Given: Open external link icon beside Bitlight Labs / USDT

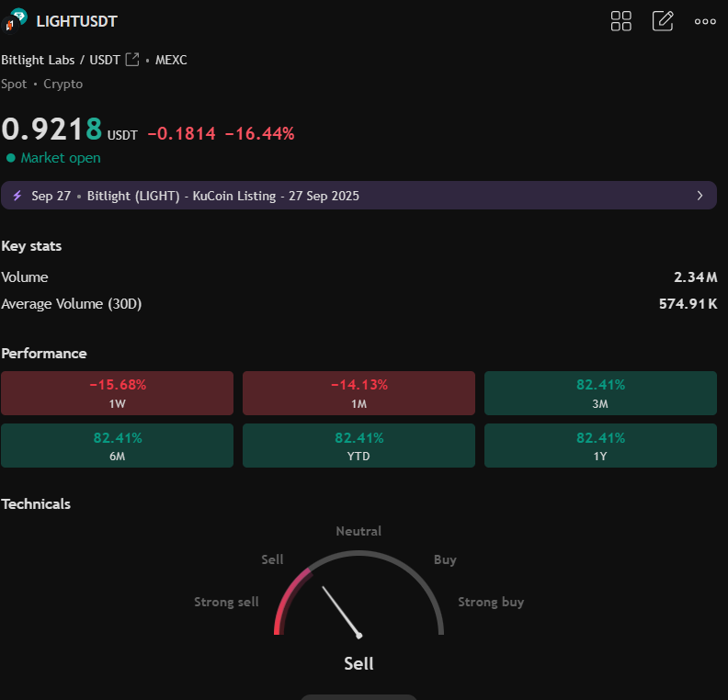Looking at the screenshot, I should (x=132, y=60).
